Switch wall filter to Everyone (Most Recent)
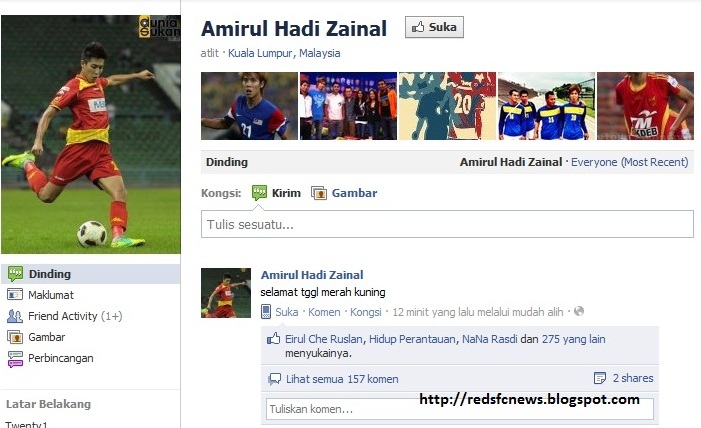The image size is (701, 428). click(x=629, y=162)
